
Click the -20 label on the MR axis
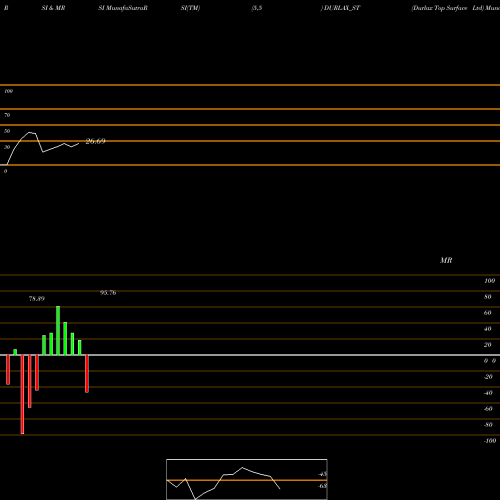488,377
